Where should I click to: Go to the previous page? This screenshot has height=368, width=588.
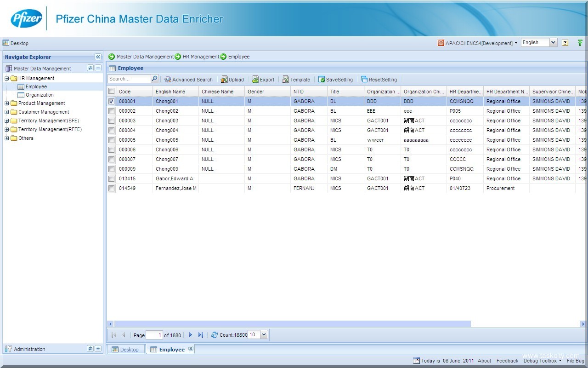click(124, 335)
